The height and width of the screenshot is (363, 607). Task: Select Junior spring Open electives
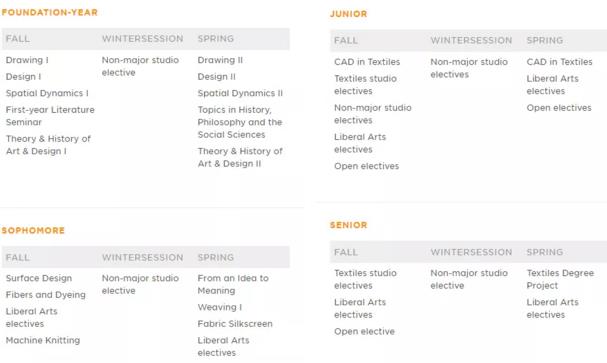pos(559,108)
